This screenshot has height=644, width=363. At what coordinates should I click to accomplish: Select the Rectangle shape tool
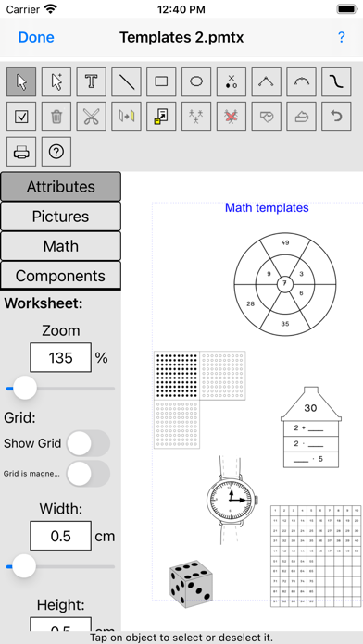(161, 81)
